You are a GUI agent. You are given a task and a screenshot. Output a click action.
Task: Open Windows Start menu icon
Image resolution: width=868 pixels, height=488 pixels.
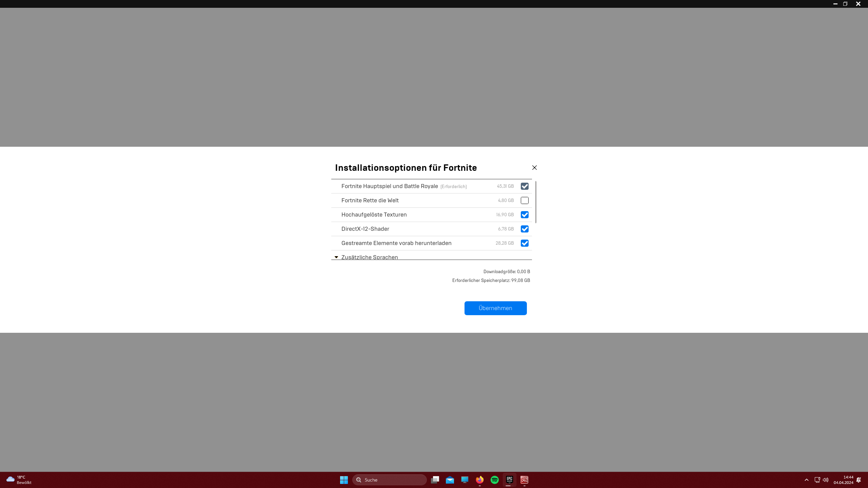pos(344,480)
